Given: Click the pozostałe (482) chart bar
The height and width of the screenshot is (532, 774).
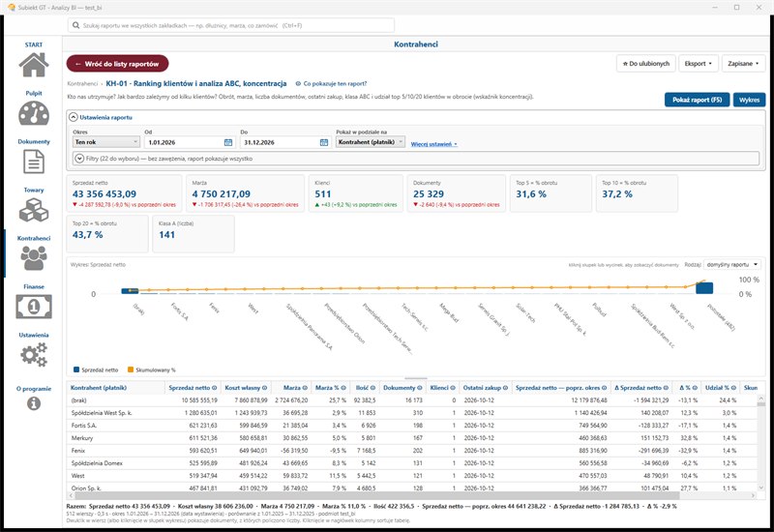Looking at the screenshot, I should pos(704,288).
